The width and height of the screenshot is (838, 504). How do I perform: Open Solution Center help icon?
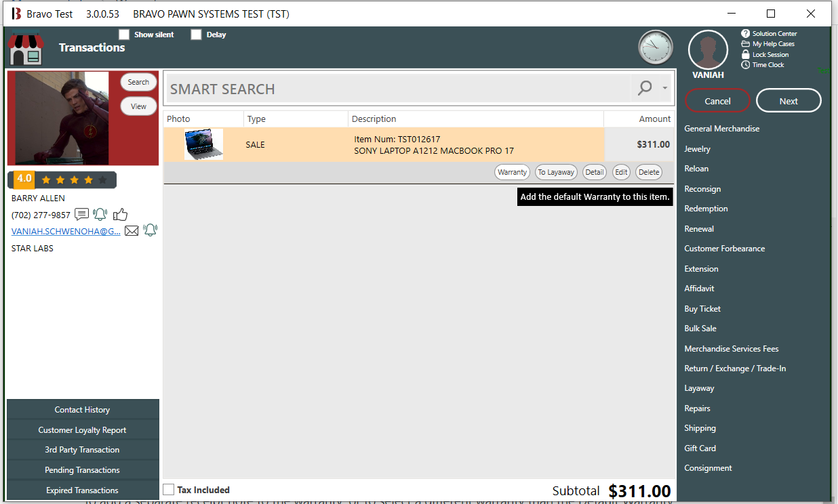745,34
